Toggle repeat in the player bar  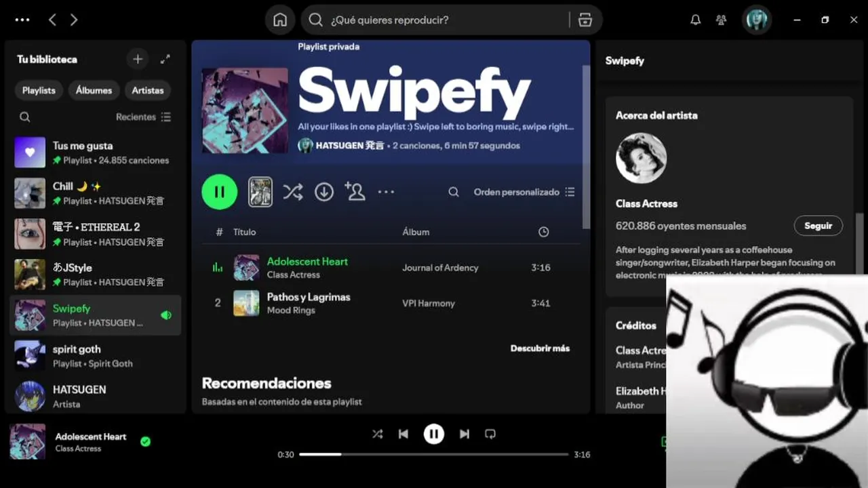[490, 434]
